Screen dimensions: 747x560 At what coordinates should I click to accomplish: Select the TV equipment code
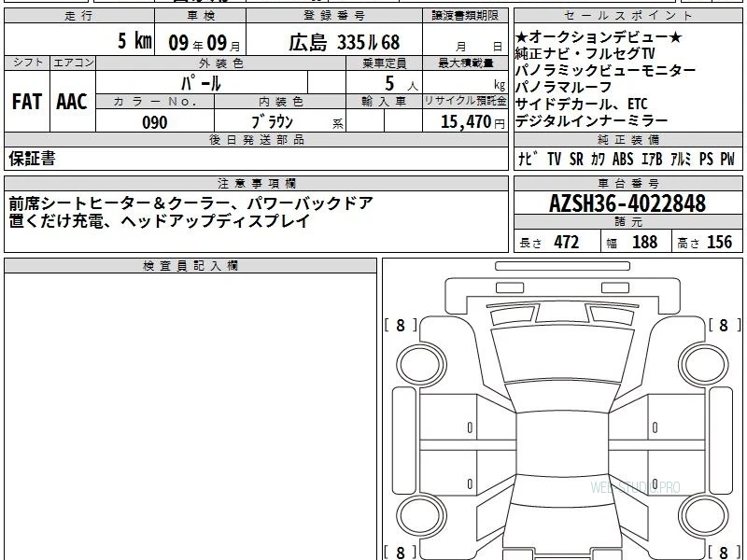[x=554, y=159]
